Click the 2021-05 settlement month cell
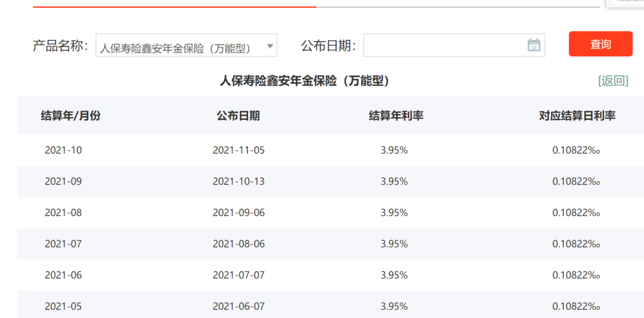The width and height of the screenshot is (644, 318). point(63,307)
